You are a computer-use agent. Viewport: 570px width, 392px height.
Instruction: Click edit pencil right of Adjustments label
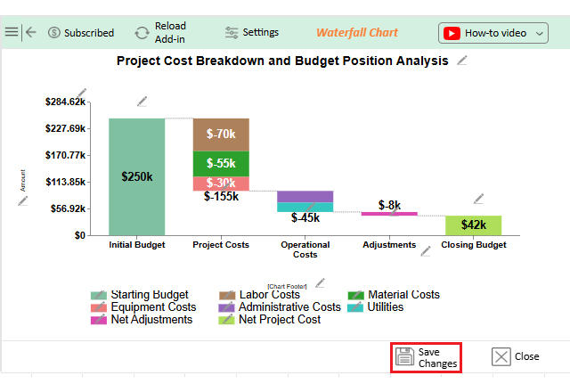point(426,251)
